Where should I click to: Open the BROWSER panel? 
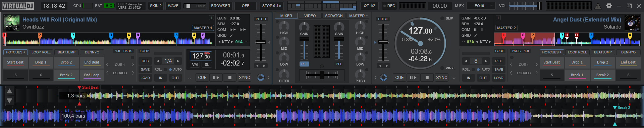(x=221, y=6)
